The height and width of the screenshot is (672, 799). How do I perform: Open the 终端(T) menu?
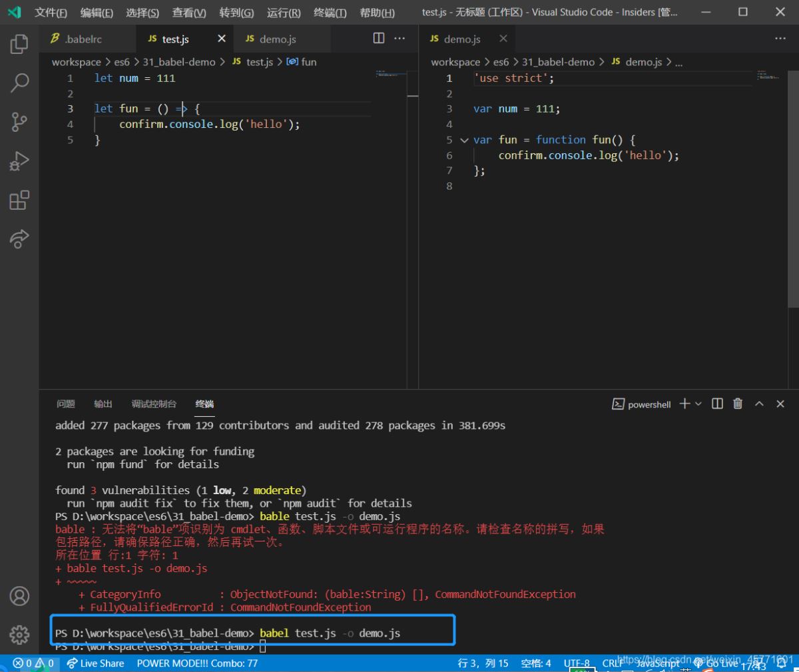pos(330,13)
